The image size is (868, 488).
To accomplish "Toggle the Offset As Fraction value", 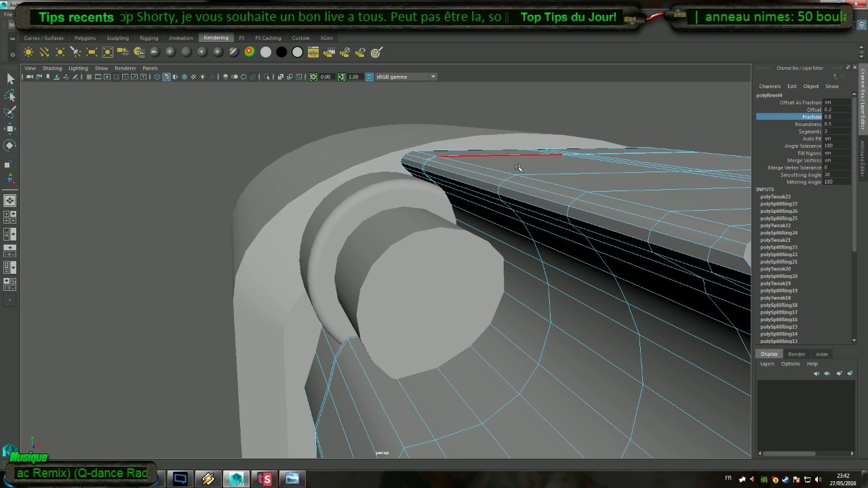I will point(837,102).
